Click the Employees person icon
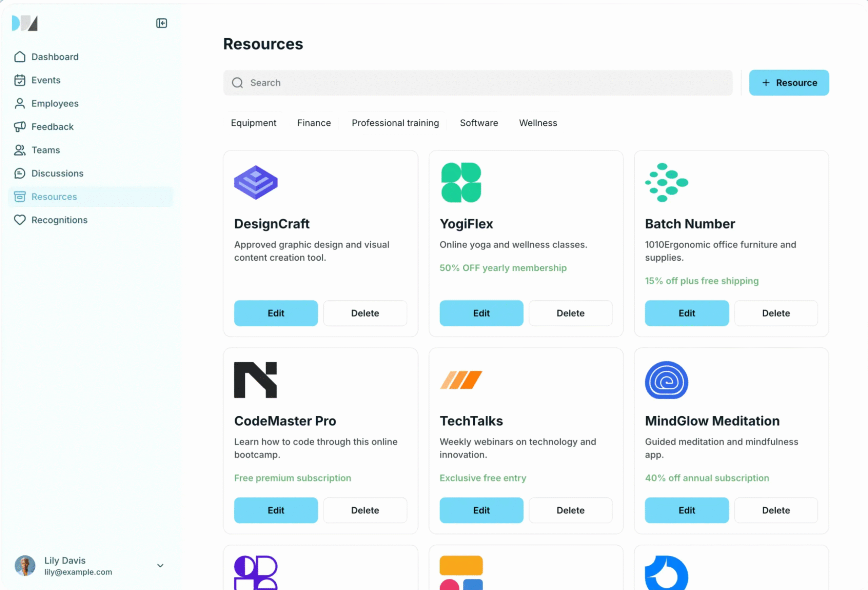 20,103
